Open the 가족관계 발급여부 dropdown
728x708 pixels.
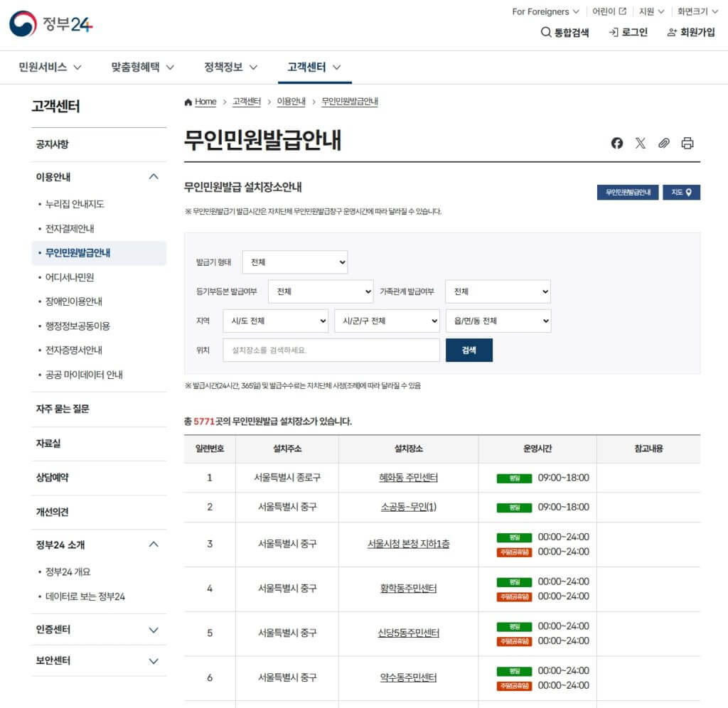click(498, 291)
